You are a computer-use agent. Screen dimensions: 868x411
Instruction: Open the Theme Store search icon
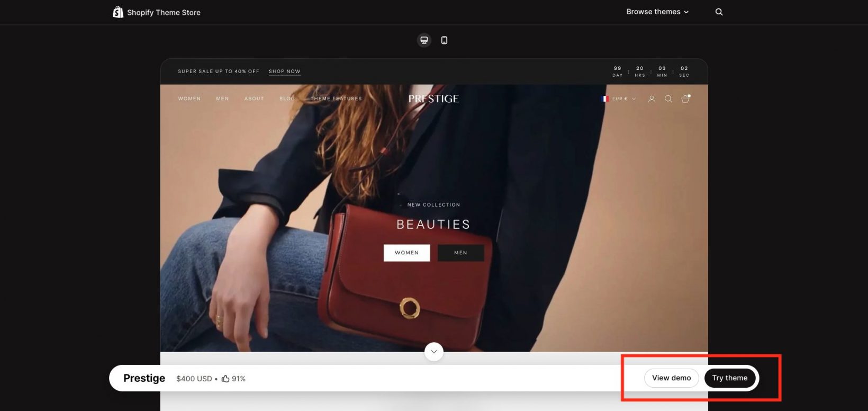(719, 12)
